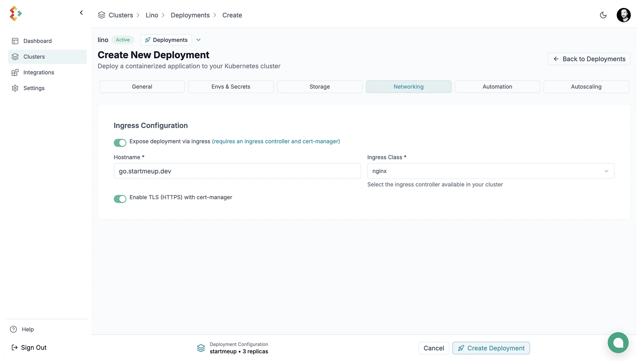Open Settings from the sidebar

point(34,88)
